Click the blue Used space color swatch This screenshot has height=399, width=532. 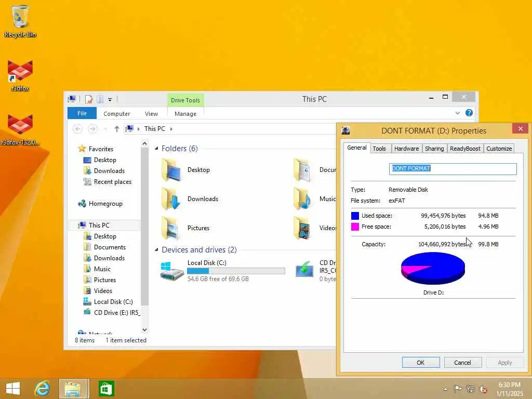tap(355, 216)
